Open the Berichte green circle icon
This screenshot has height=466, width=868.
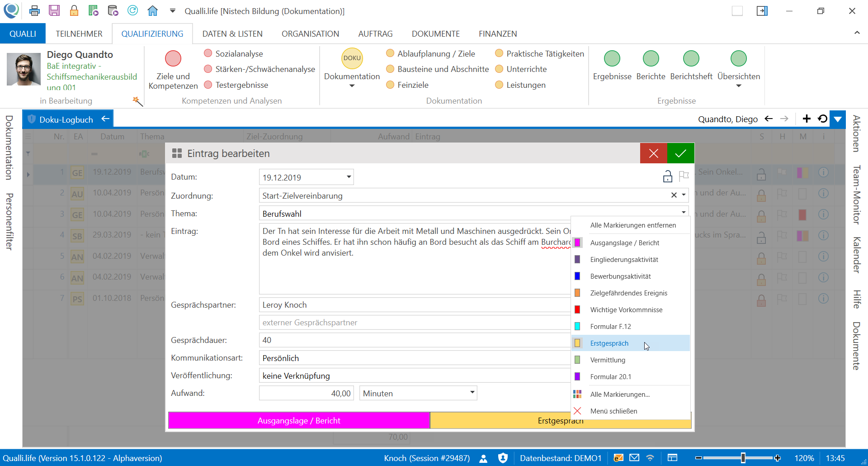coord(651,58)
